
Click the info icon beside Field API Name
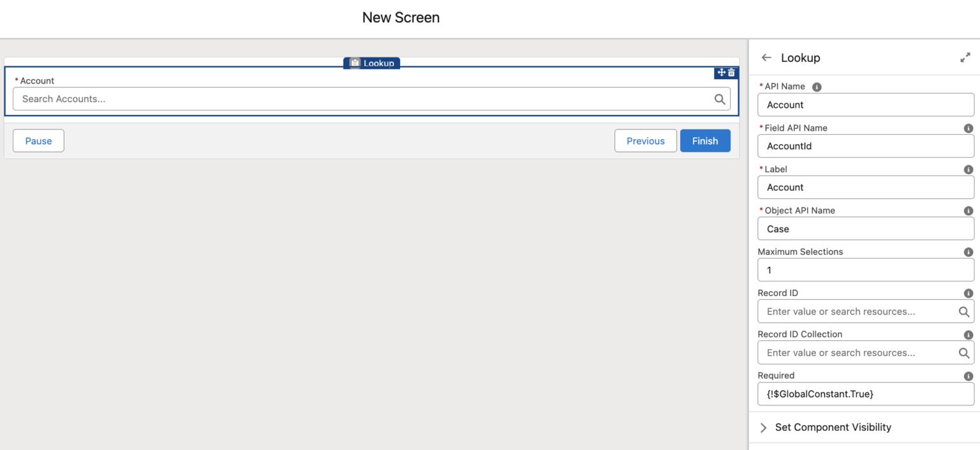pos(968,128)
